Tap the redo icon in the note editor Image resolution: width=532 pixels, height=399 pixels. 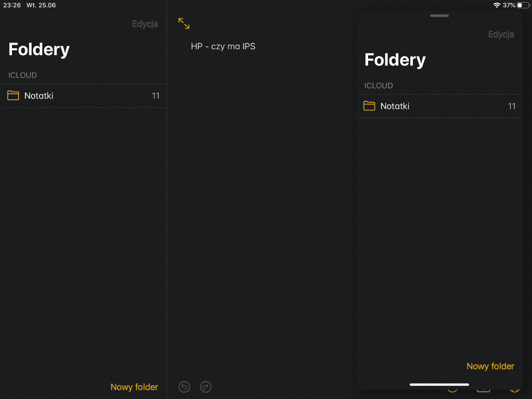coord(205,387)
